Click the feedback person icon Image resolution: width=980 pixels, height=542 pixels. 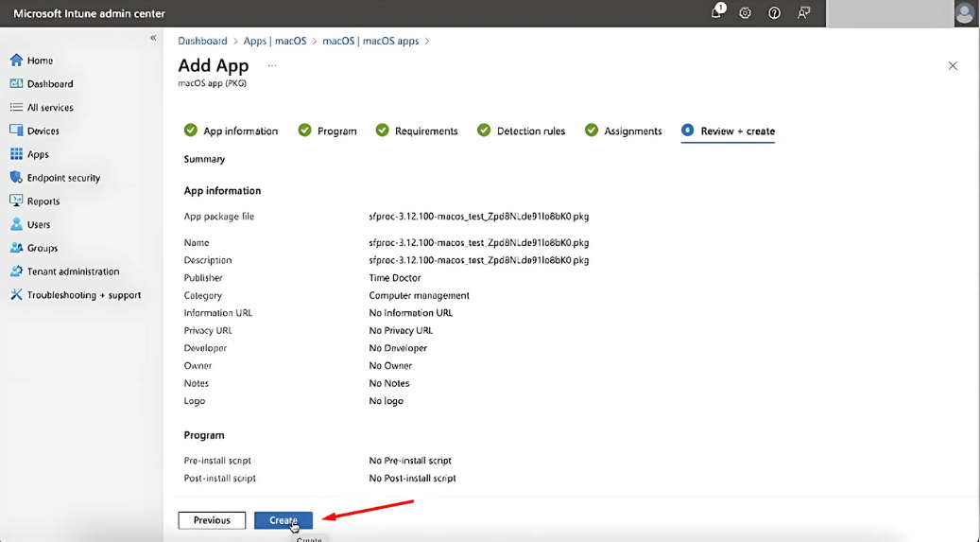coord(803,13)
